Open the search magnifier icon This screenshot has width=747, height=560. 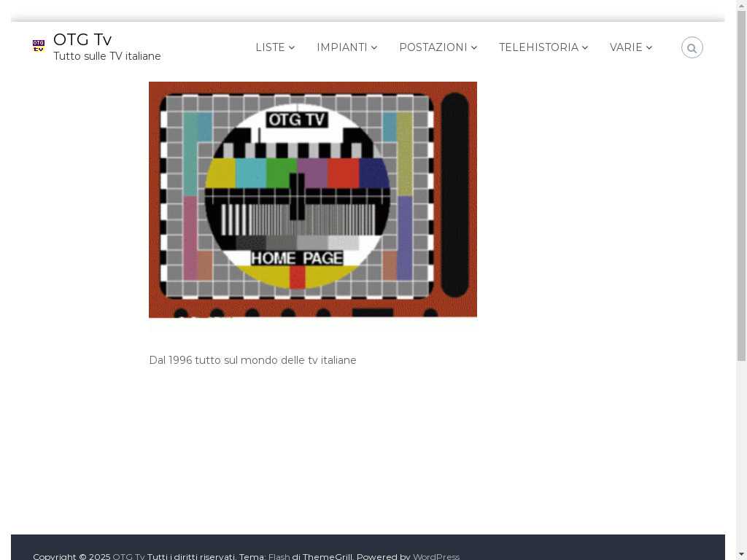692,47
